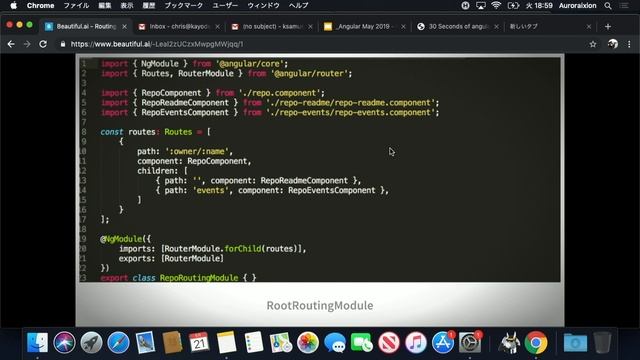Open Siri from the Dock
Viewport: 640px width, 360px height.
(64, 342)
